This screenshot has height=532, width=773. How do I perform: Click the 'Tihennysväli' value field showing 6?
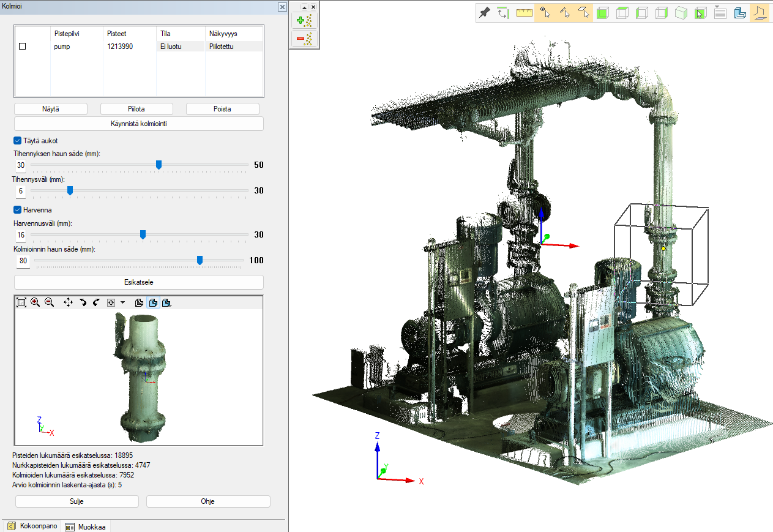pos(21,191)
